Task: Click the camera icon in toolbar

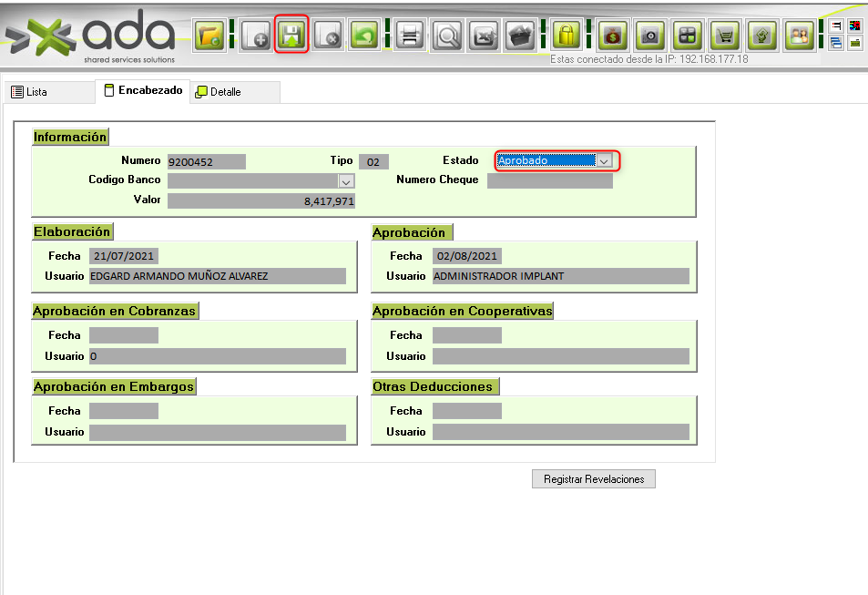Action: coord(650,36)
